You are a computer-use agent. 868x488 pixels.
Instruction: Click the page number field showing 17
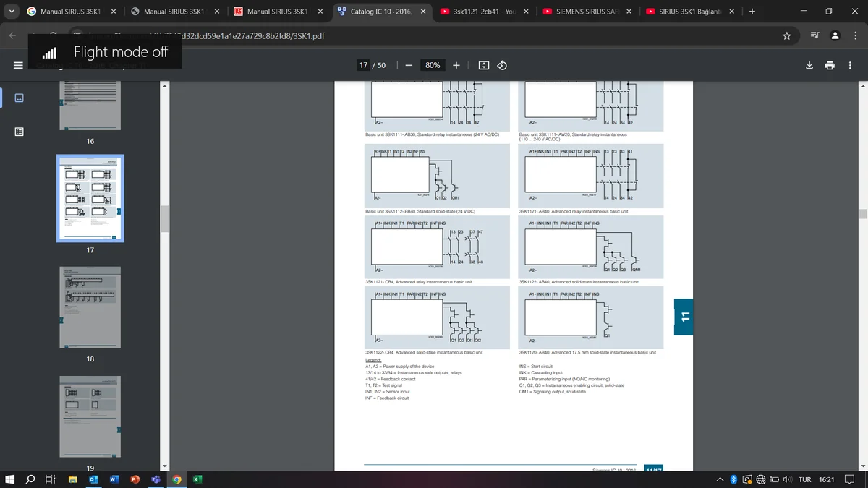[364, 65]
